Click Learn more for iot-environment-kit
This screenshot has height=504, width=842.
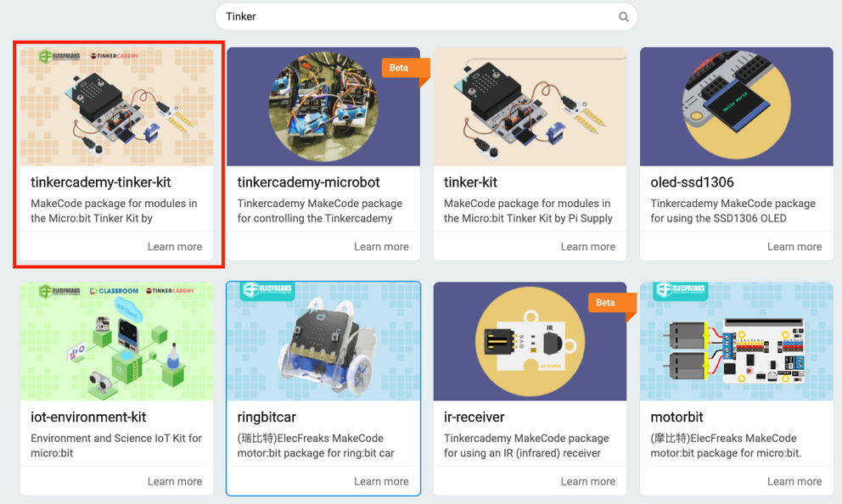(175, 481)
